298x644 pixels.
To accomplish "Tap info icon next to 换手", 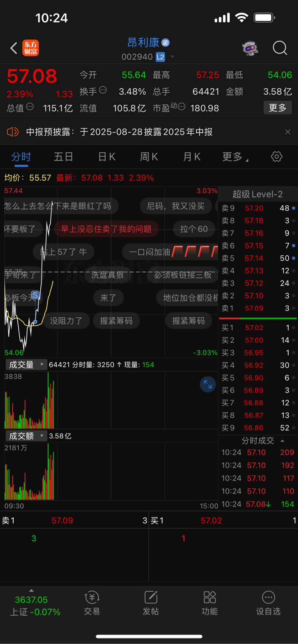I will pyautogui.click(x=103, y=90).
